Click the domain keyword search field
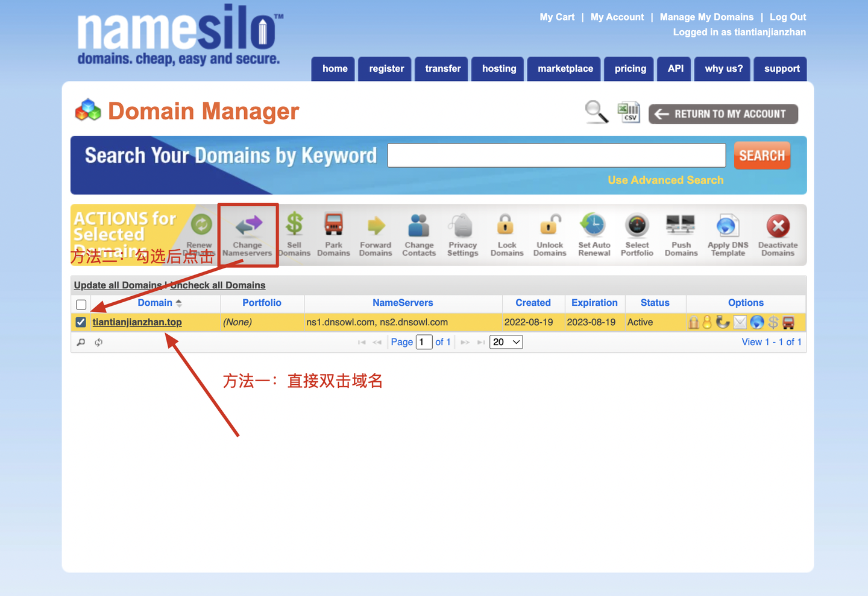The height and width of the screenshot is (596, 868). 556,155
